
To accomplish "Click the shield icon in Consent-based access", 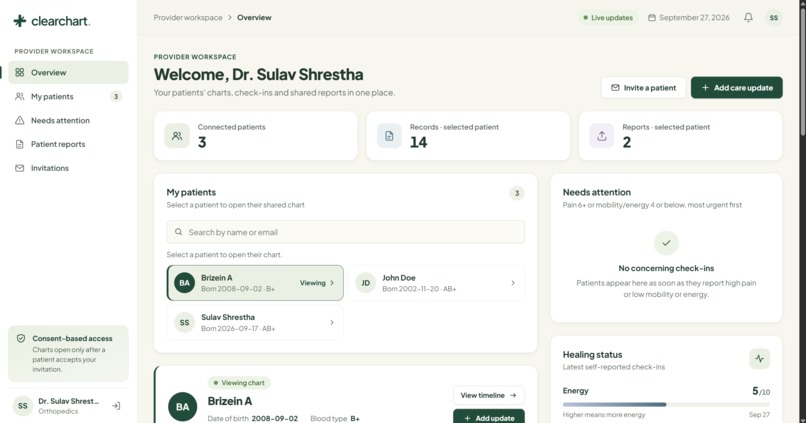I will [21, 338].
